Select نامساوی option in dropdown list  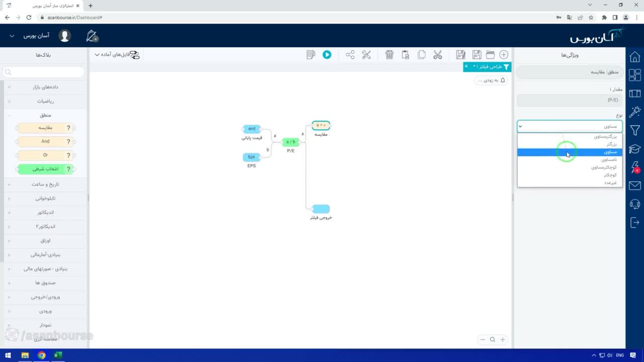click(570, 160)
